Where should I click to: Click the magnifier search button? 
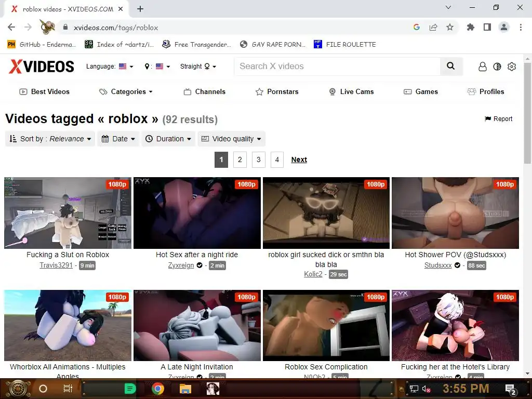point(450,66)
